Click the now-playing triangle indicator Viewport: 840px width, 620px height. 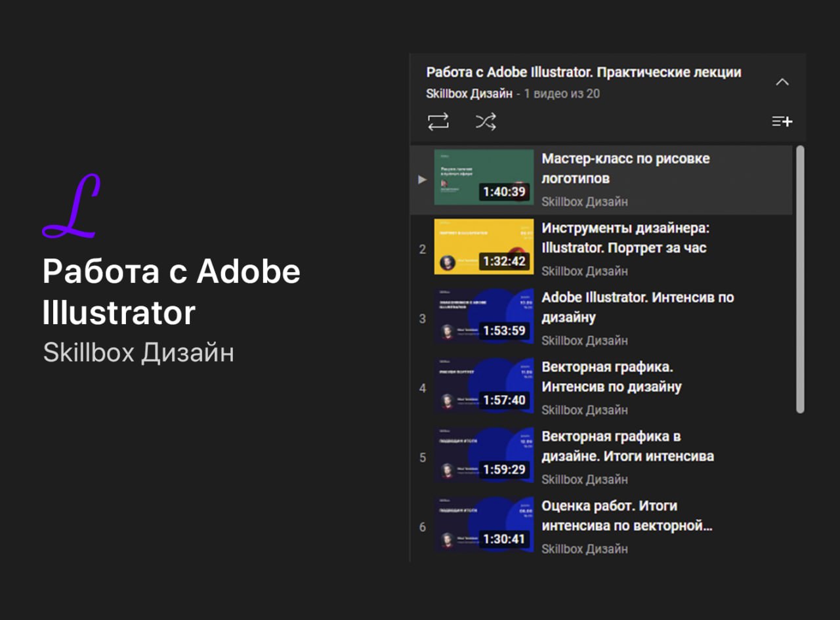click(x=422, y=179)
